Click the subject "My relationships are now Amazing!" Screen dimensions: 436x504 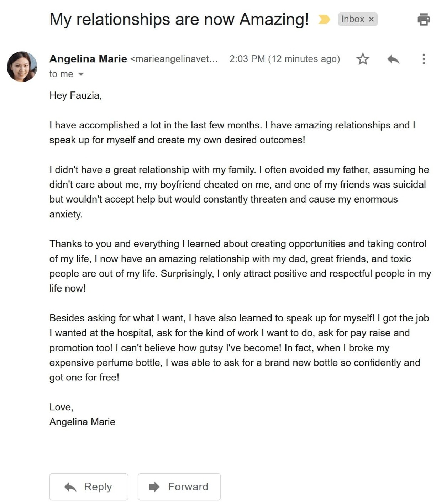179,19
